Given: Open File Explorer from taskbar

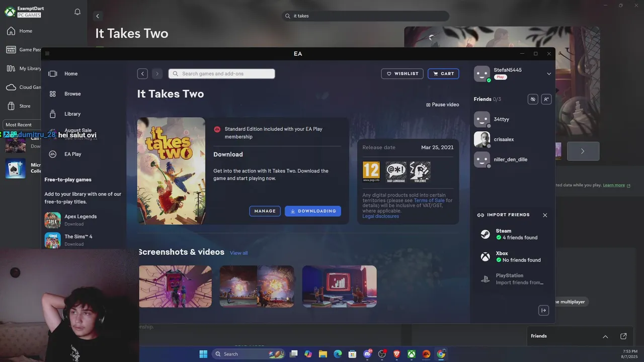Looking at the screenshot, I should point(323,354).
